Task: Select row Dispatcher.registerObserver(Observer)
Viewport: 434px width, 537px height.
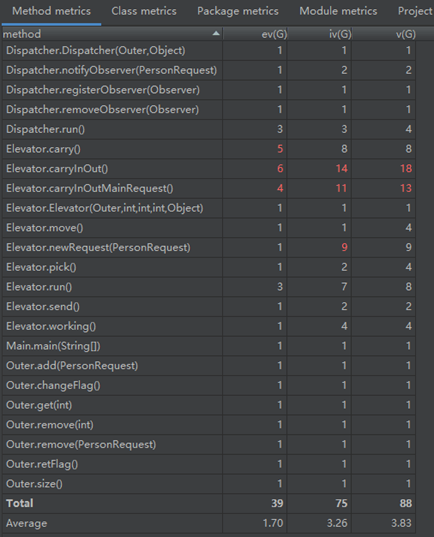Action: click(x=209, y=90)
